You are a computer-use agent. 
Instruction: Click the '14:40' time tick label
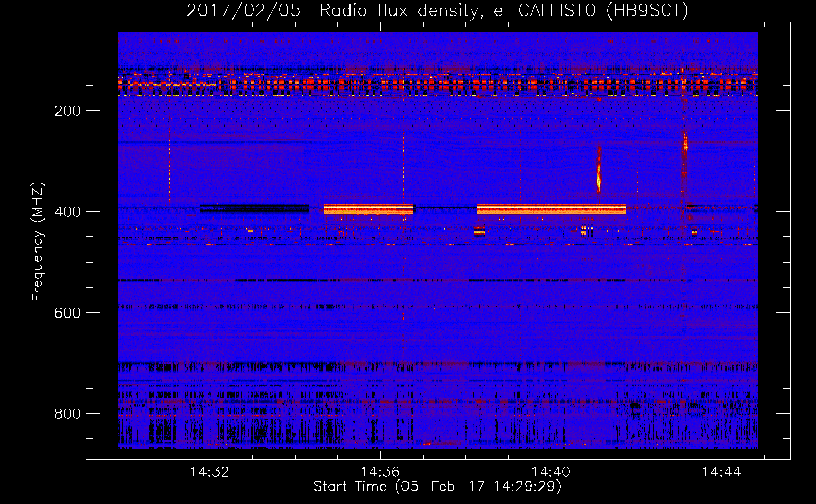551,472
